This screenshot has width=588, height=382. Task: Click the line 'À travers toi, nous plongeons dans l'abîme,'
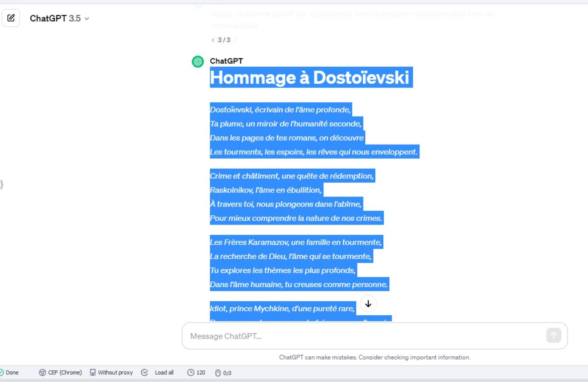(286, 204)
